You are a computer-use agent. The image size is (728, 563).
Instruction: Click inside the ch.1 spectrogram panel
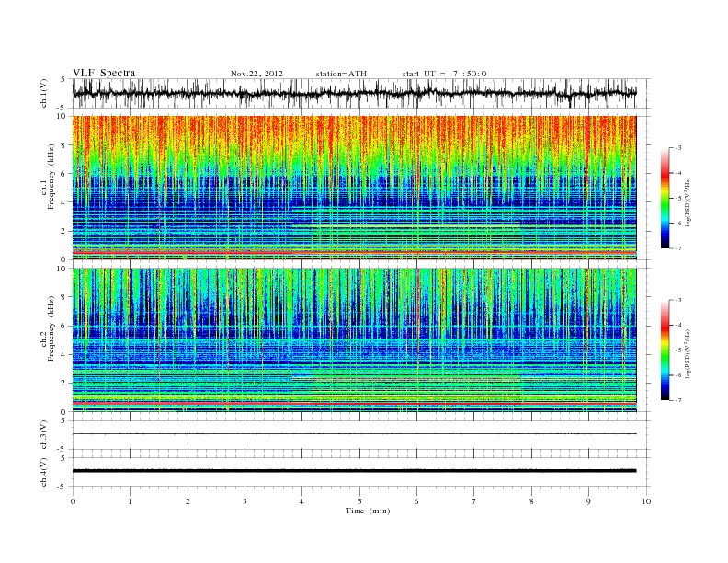[354, 188]
